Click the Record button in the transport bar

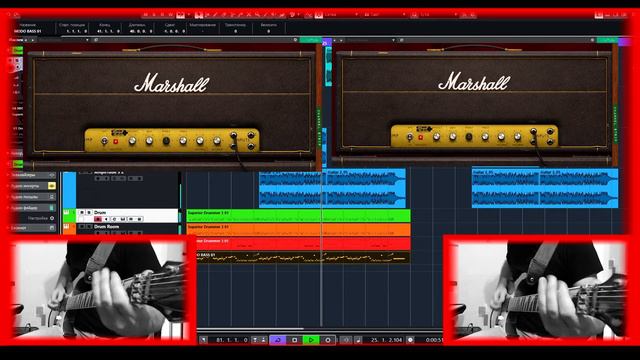point(328,340)
